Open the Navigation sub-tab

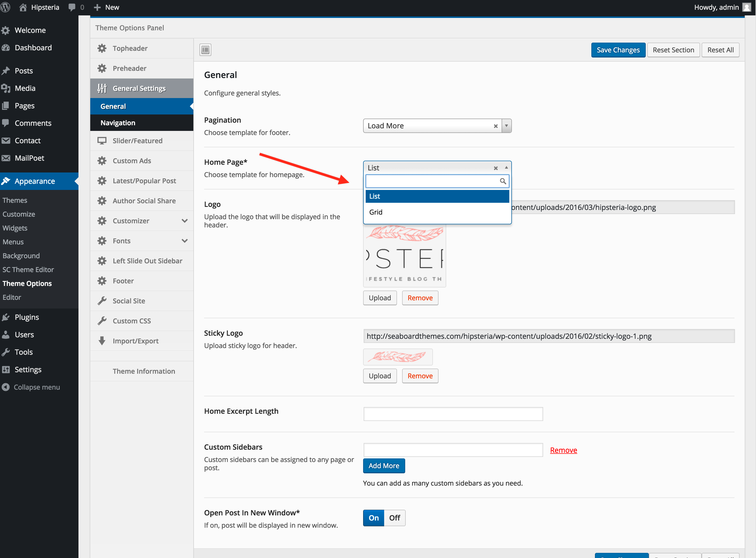[142, 123]
